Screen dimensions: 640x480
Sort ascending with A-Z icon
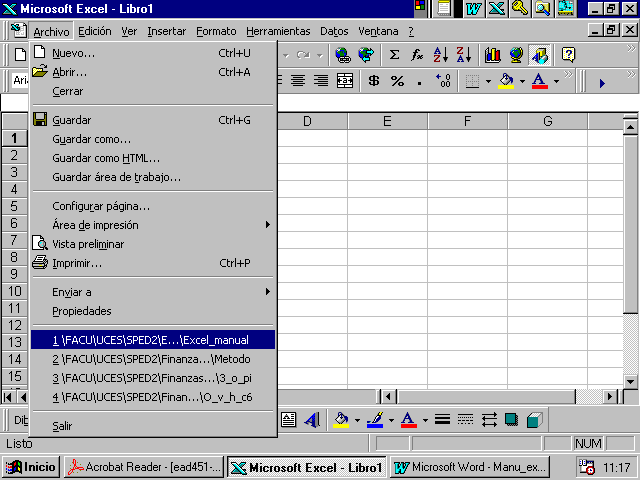point(441,55)
